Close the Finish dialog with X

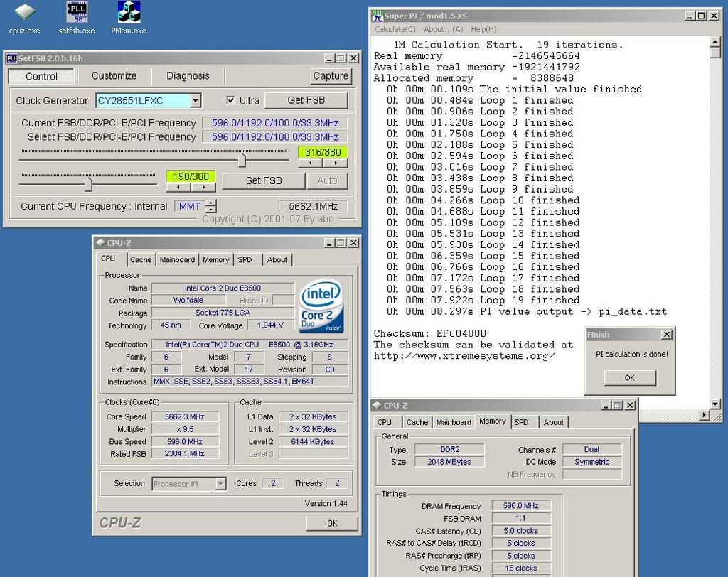[667, 334]
